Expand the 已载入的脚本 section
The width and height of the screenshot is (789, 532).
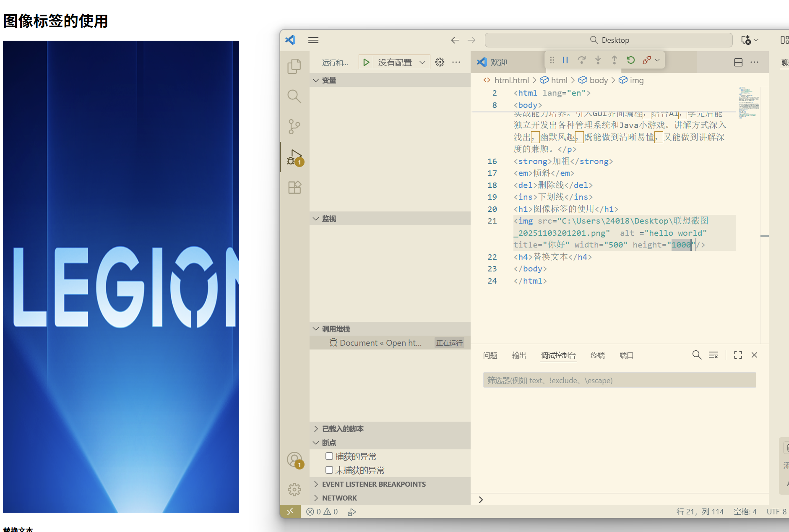pos(390,429)
